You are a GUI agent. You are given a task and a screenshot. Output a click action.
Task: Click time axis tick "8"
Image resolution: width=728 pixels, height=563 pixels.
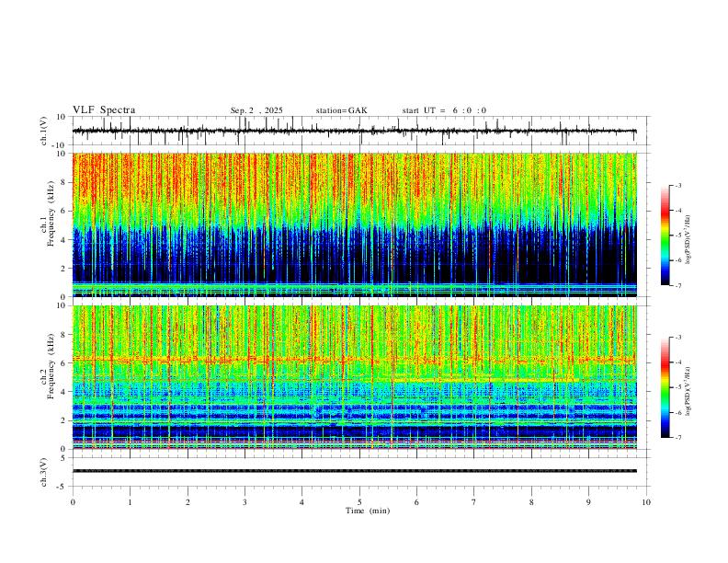pyautogui.click(x=531, y=502)
